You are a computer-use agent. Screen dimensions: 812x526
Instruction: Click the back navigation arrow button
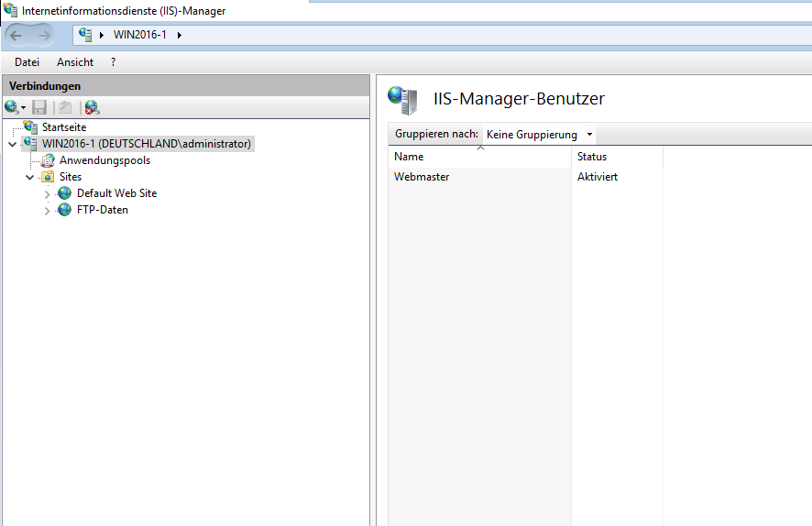tap(16, 35)
